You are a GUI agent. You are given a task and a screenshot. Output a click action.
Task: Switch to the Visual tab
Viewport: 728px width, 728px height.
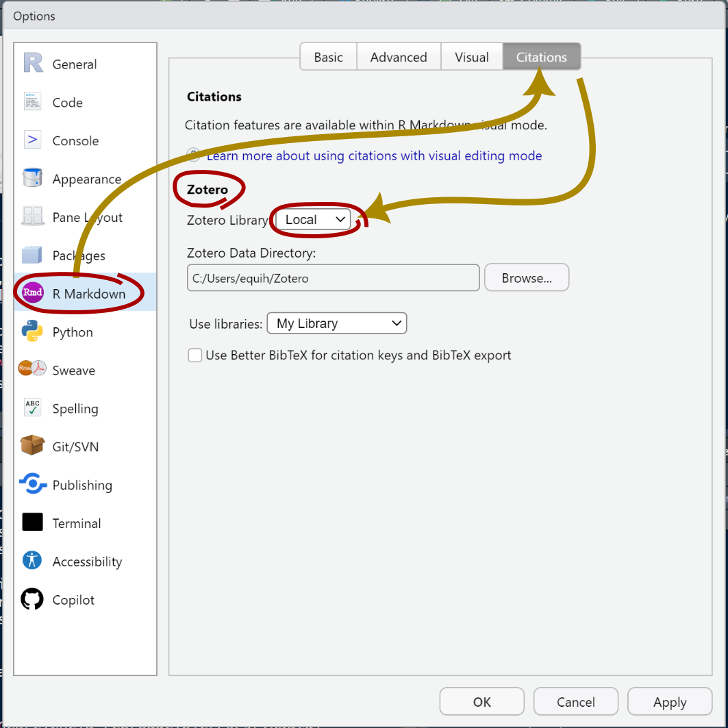coord(472,58)
